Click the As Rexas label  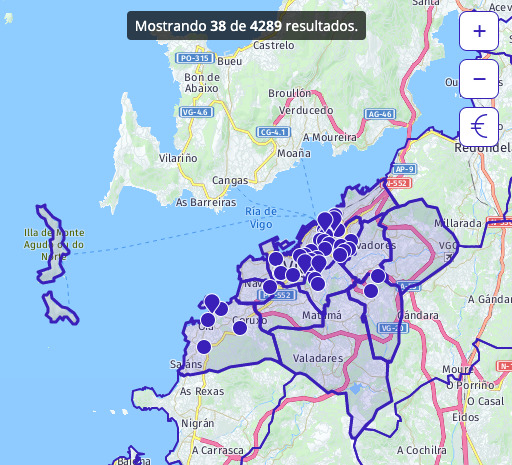click(x=202, y=391)
